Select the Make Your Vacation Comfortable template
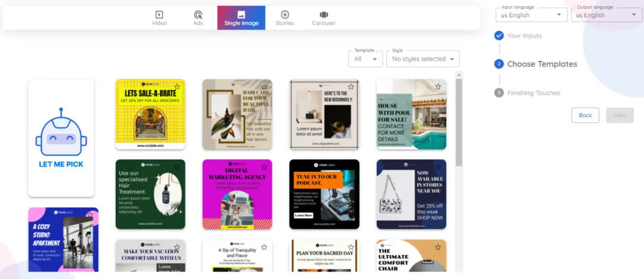The height and width of the screenshot is (279, 644). tap(150, 256)
